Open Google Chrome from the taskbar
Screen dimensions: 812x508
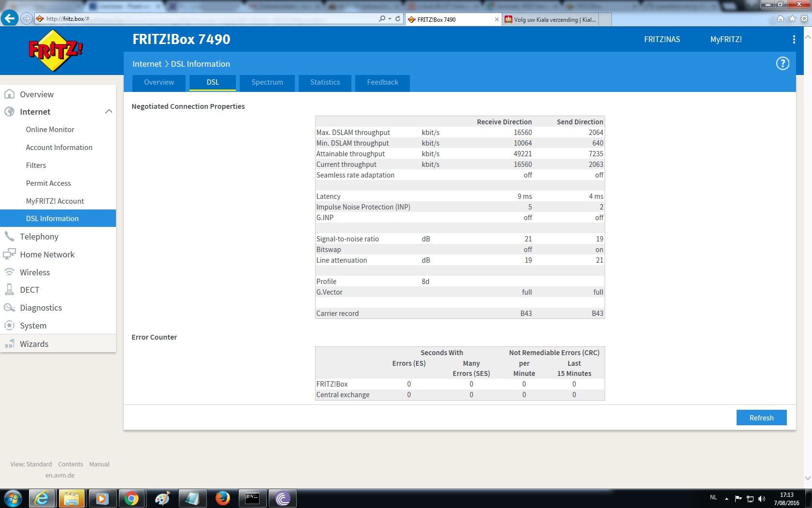point(131,498)
